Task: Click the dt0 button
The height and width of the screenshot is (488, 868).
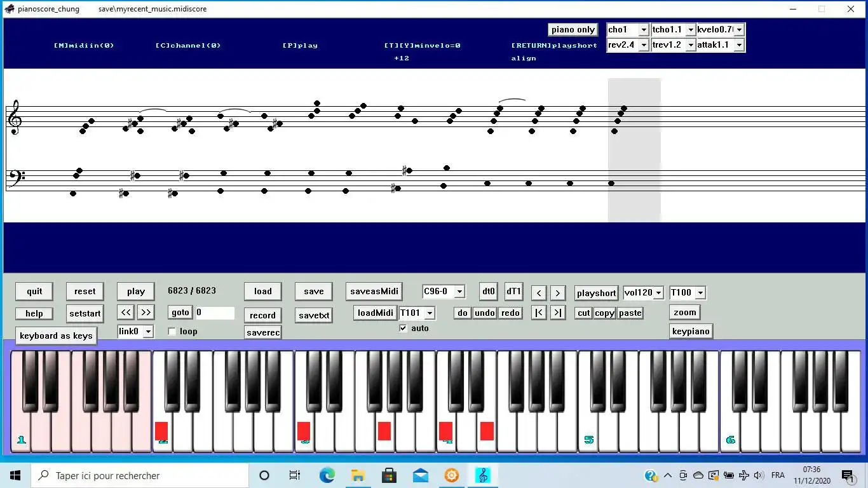Action: click(488, 292)
